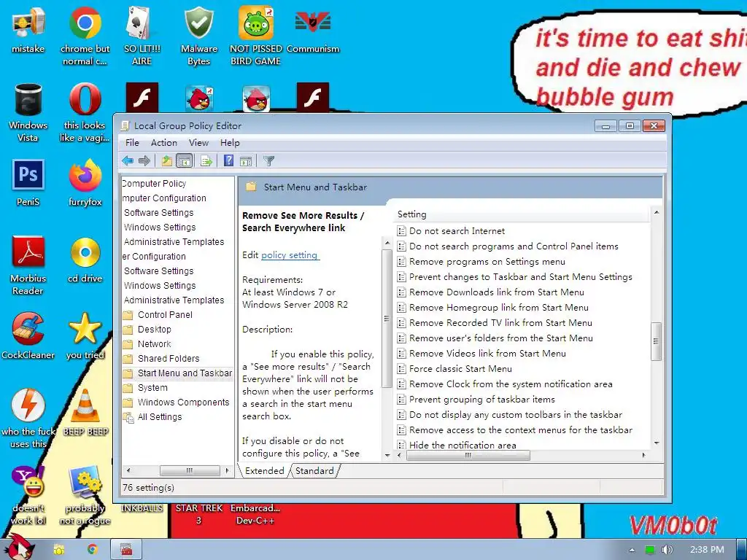This screenshot has height=560, width=747.
Task: Click the 'probably not a rogue' icon
Action: [85, 495]
